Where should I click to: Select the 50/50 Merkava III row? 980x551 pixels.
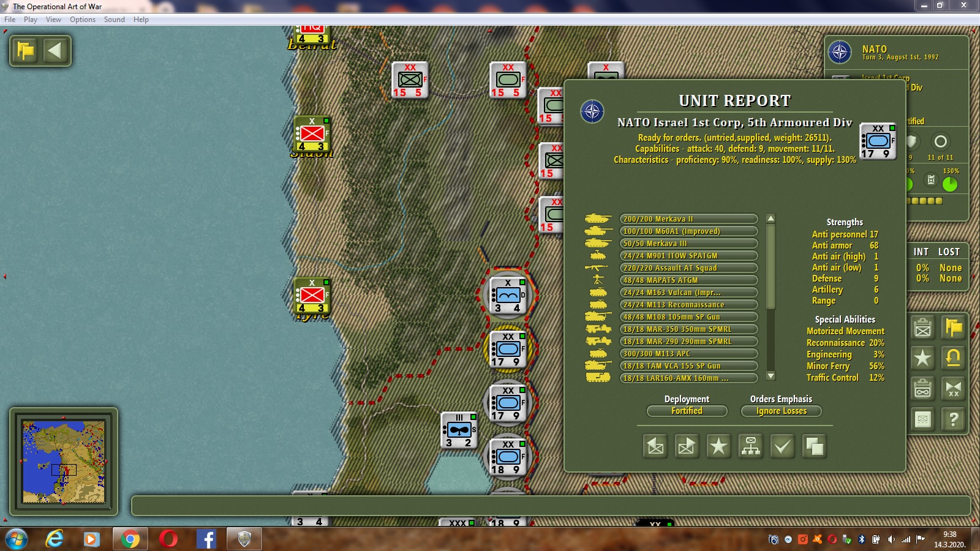pyautogui.click(x=688, y=243)
